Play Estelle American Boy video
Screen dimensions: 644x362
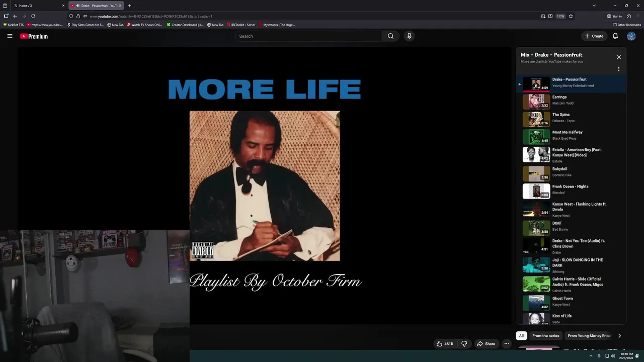coord(571,155)
